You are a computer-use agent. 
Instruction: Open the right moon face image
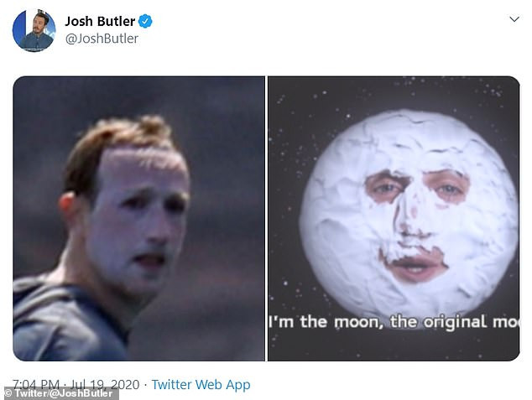394,218
